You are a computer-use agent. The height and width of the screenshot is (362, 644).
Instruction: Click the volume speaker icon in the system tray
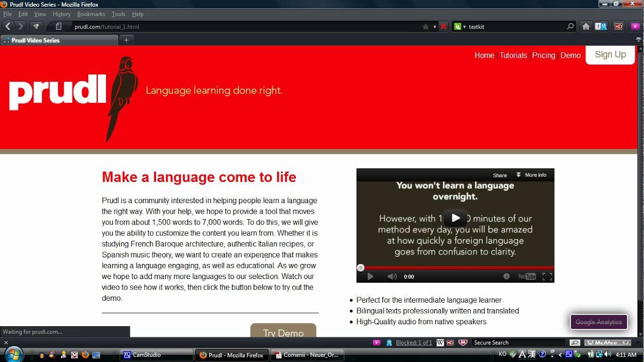[x=607, y=354]
